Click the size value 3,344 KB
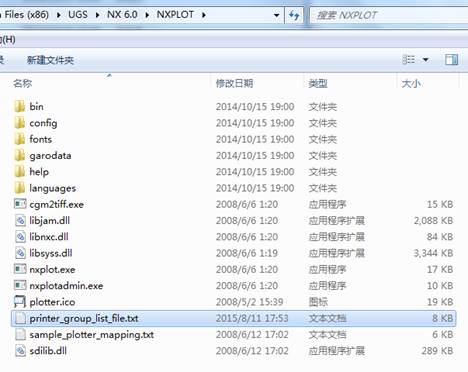The width and height of the screenshot is (468, 372). tap(433, 253)
